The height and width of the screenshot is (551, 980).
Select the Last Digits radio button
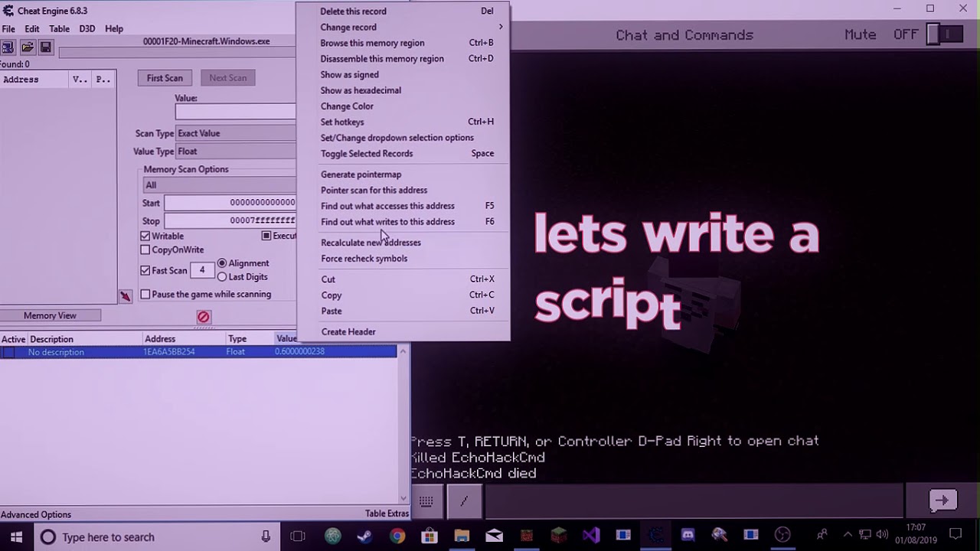point(222,277)
